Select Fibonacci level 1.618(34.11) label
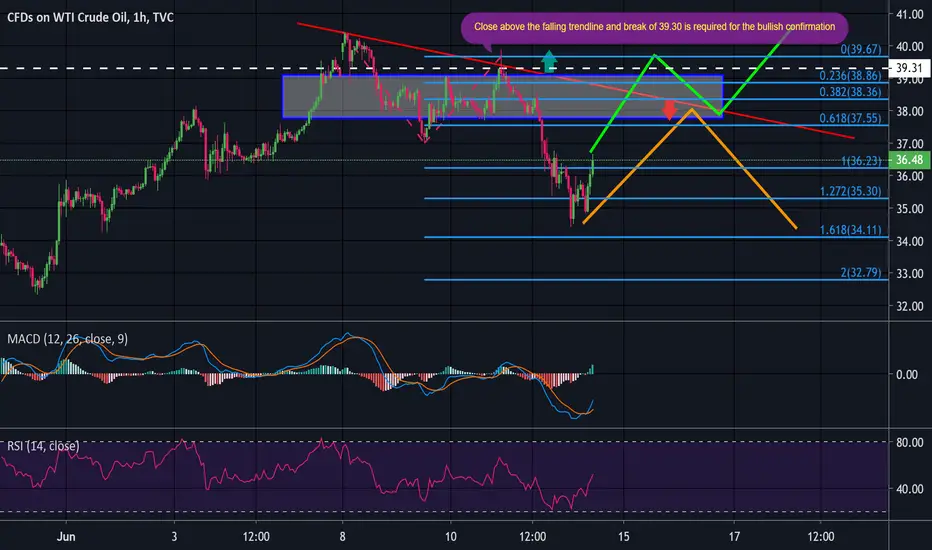 coord(850,230)
